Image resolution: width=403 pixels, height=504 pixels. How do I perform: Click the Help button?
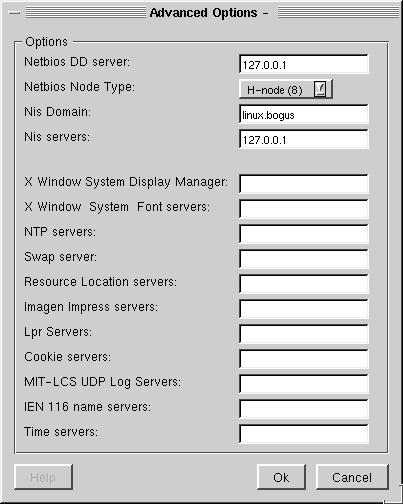tap(43, 477)
